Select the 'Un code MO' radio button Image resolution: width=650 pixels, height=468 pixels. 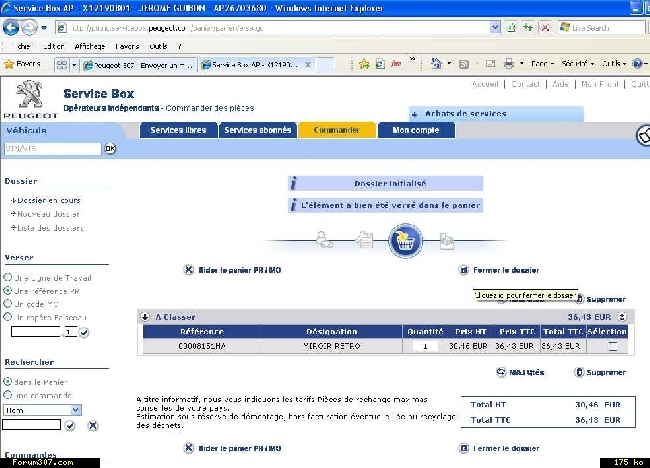pyautogui.click(x=7, y=303)
